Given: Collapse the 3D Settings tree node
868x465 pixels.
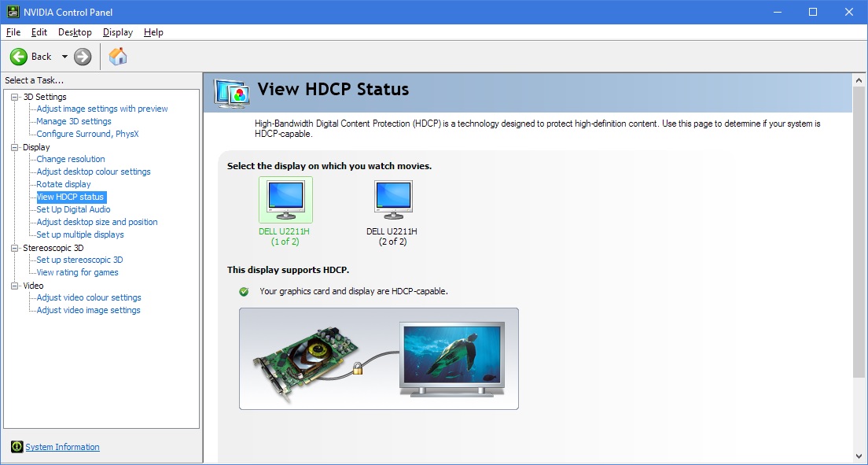Looking at the screenshot, I should tap(15, 97).
